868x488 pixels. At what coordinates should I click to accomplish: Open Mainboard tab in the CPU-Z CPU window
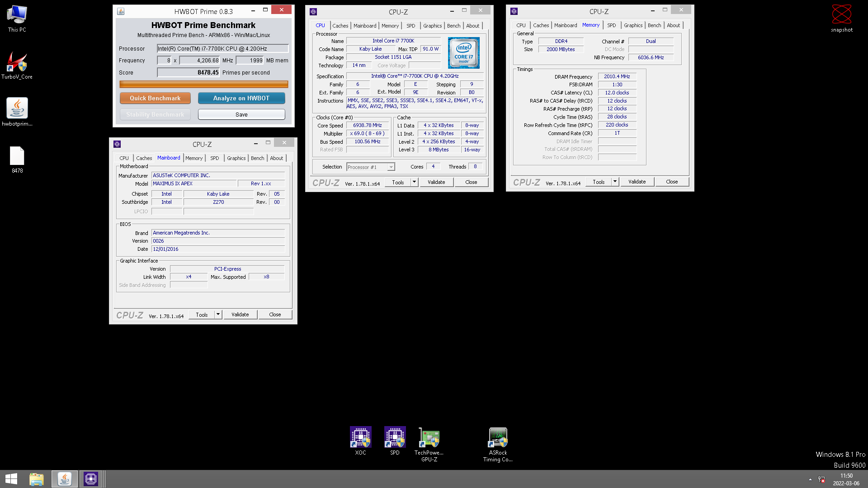pos(365,26)
